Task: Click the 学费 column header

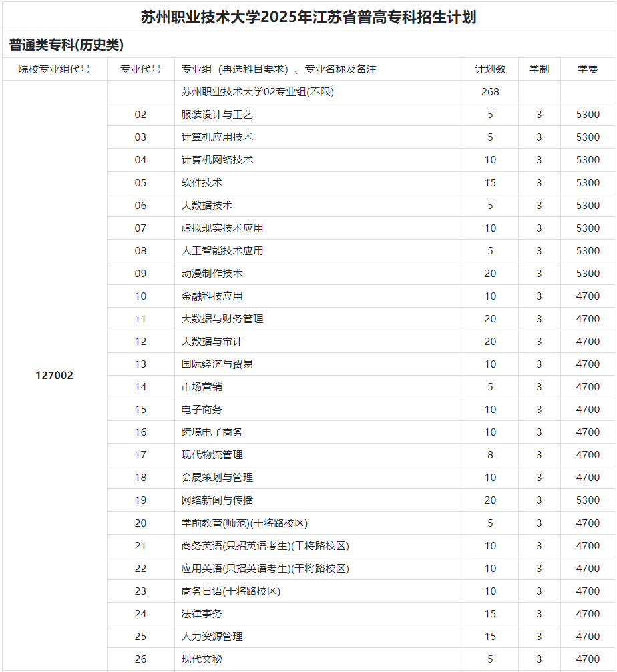Action: (588, 69)
